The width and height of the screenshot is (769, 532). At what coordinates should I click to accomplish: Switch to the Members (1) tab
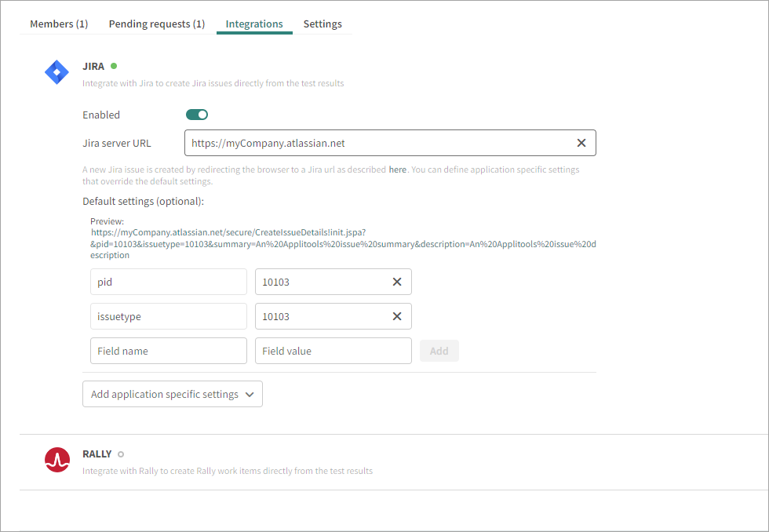click(x=59, y=24)
